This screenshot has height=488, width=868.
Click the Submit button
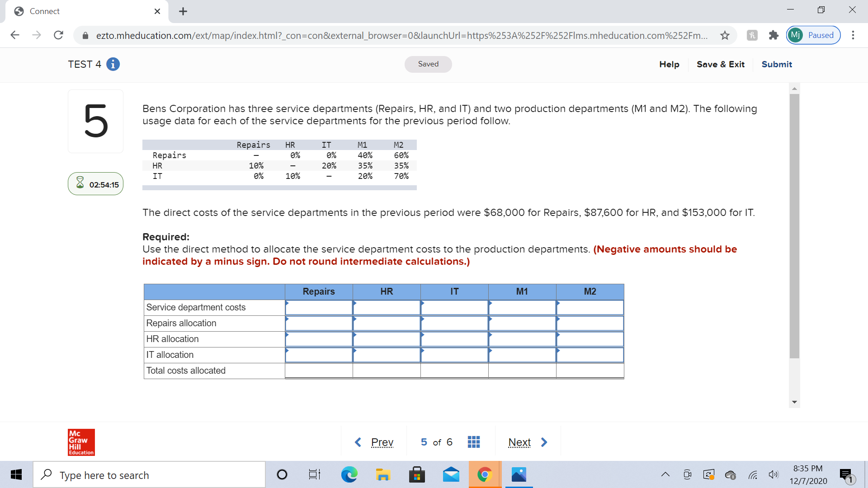coord(776,64)
